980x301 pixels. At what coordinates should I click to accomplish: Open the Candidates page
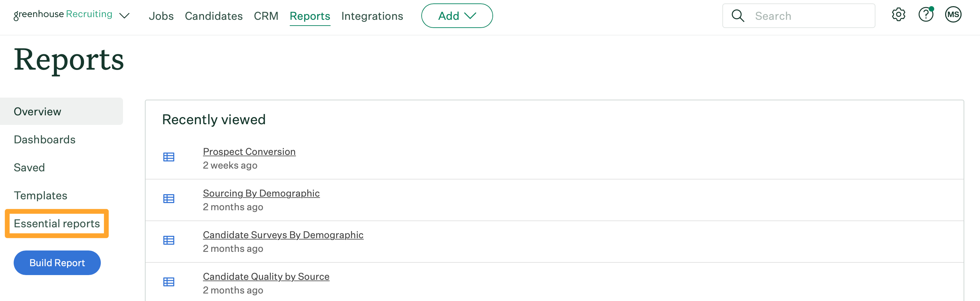point(214,16)
